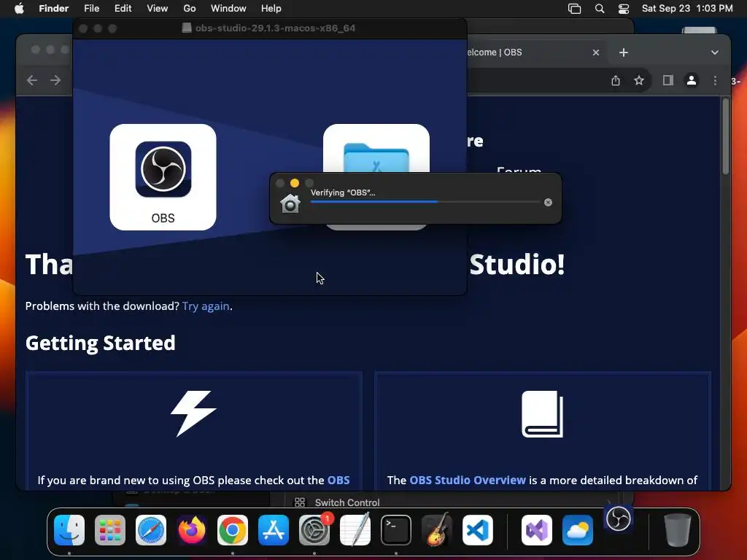Click the disk image icon in verifying dialog
Screen dimensions: 747x560
click(290, 203)
